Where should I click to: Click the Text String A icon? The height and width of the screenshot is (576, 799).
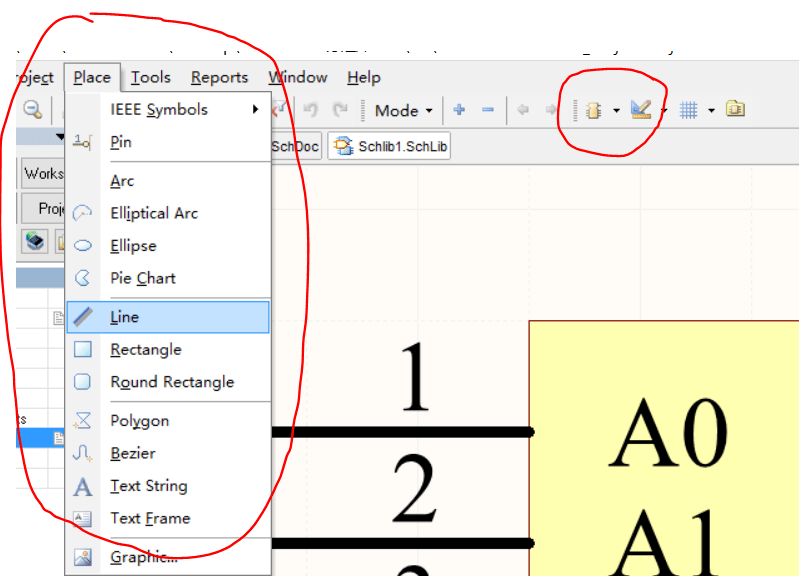[83, 486]
